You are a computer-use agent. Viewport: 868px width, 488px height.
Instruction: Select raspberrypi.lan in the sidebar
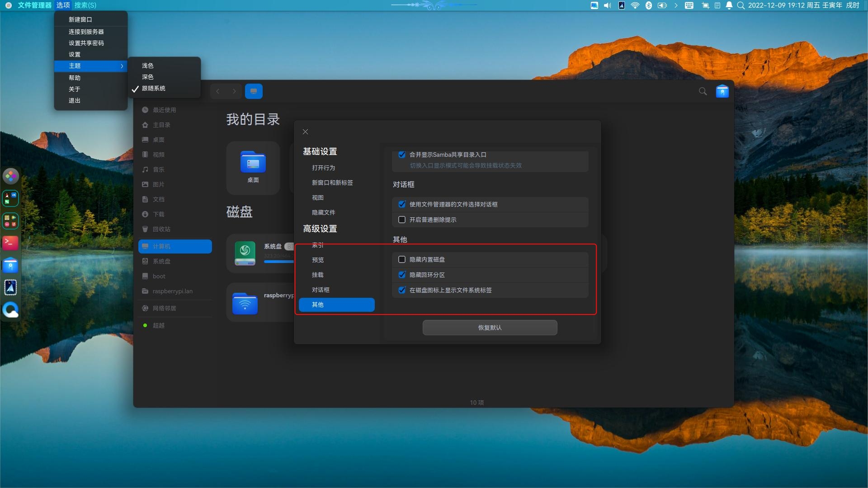pos(172,291)
